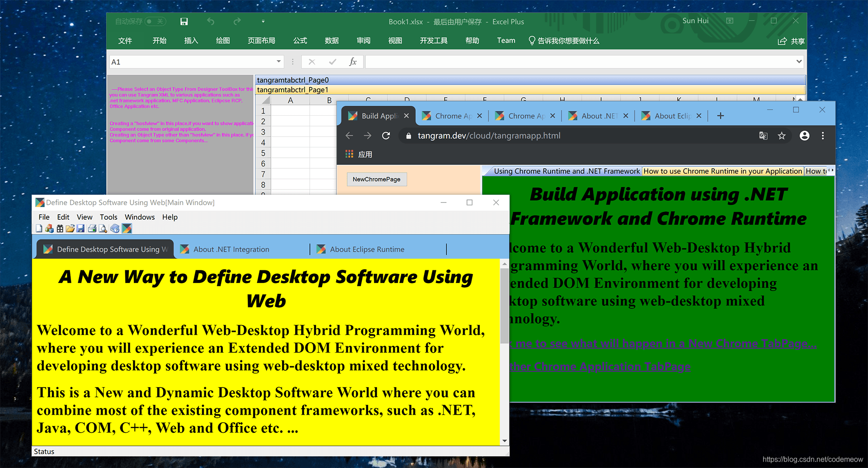868x468 pixels.
Task: Click the Excel 共享 share button
Action: [x=791, y=41]
